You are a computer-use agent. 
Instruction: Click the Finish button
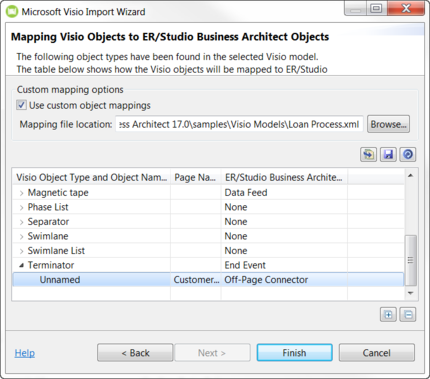click(294, 353)
